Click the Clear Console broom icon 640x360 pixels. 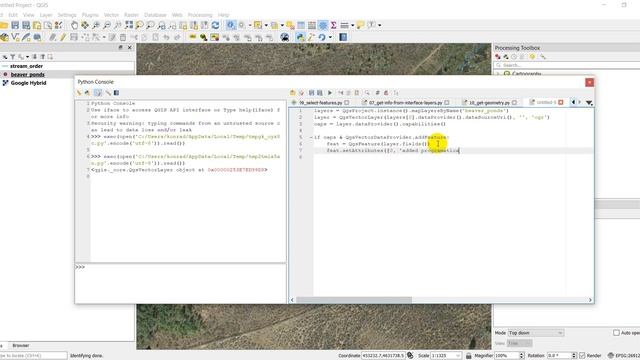point(79,93)
